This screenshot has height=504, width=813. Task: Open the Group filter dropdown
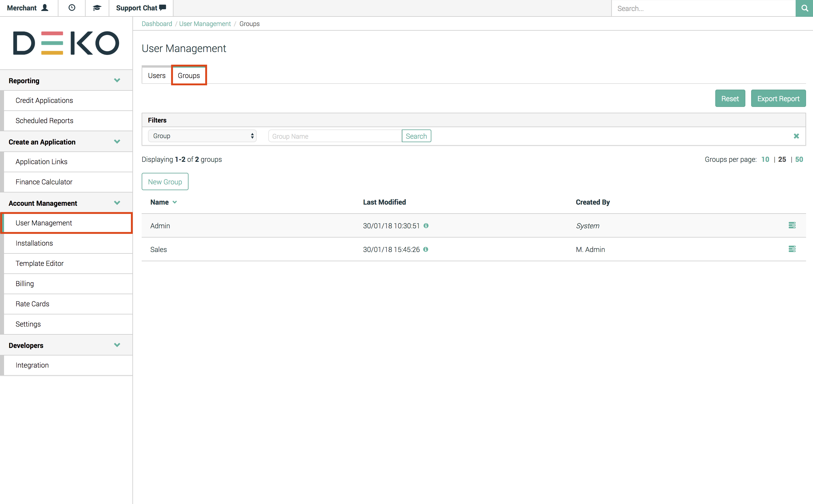pyautogui.click(x=202, y=136)
